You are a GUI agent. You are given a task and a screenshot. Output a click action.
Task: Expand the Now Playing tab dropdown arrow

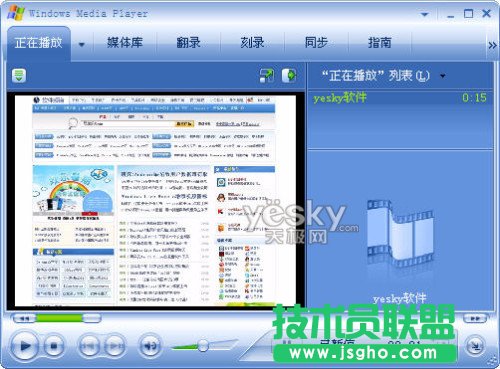(x=82, y=44)
